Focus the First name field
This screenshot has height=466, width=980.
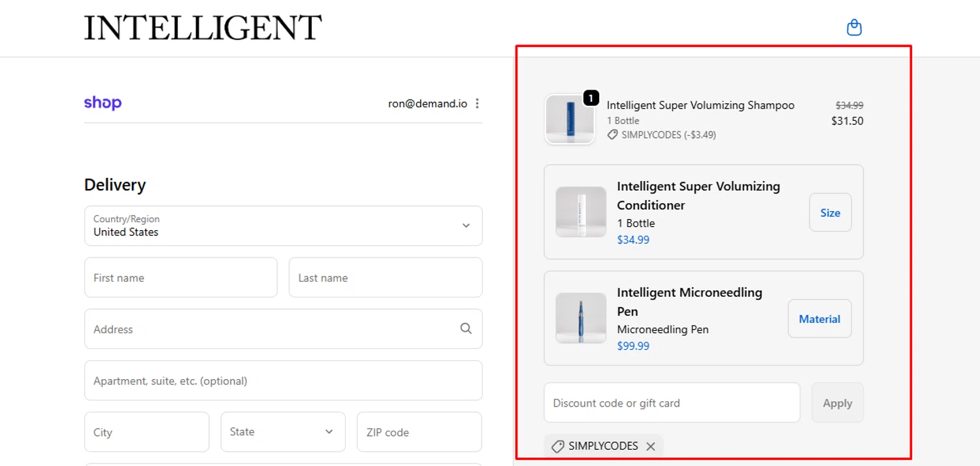(x=181, y=277)
